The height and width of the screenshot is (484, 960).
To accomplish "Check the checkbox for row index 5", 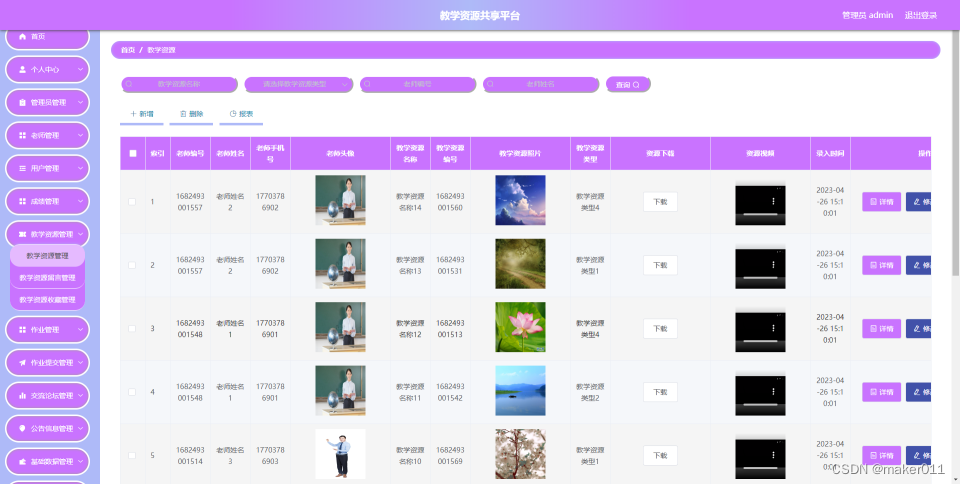I will (132, 455).
